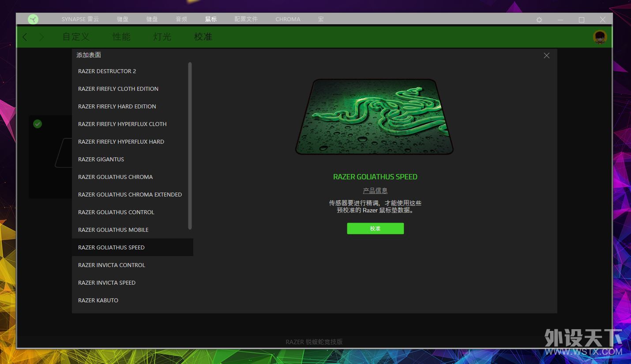This screenshot has width=631, height=364.
Task: Go forward with the right arrow
Action: (41, 37)
